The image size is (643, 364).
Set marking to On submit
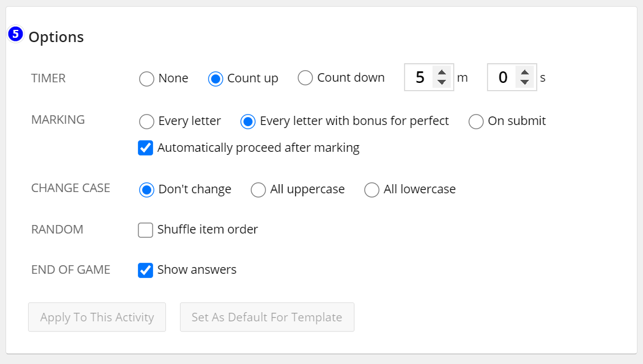tap(476, 121)
